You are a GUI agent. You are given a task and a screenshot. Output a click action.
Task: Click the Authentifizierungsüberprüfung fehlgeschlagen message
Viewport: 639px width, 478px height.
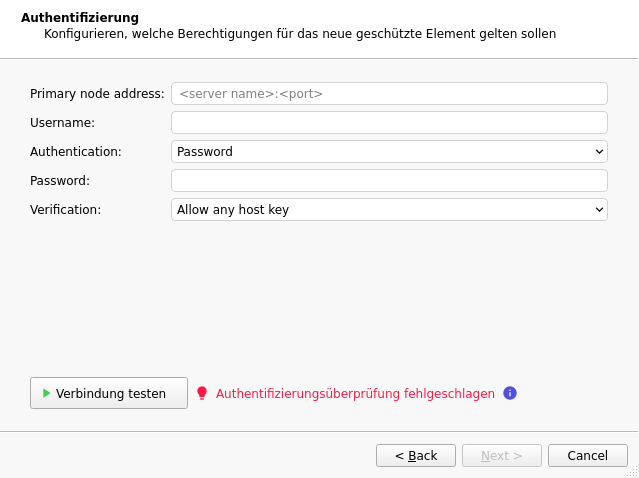[x=355, y=394]
